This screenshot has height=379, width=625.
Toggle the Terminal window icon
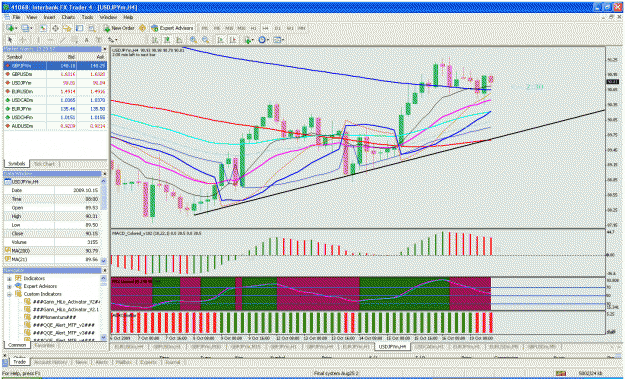click(79, 28)
